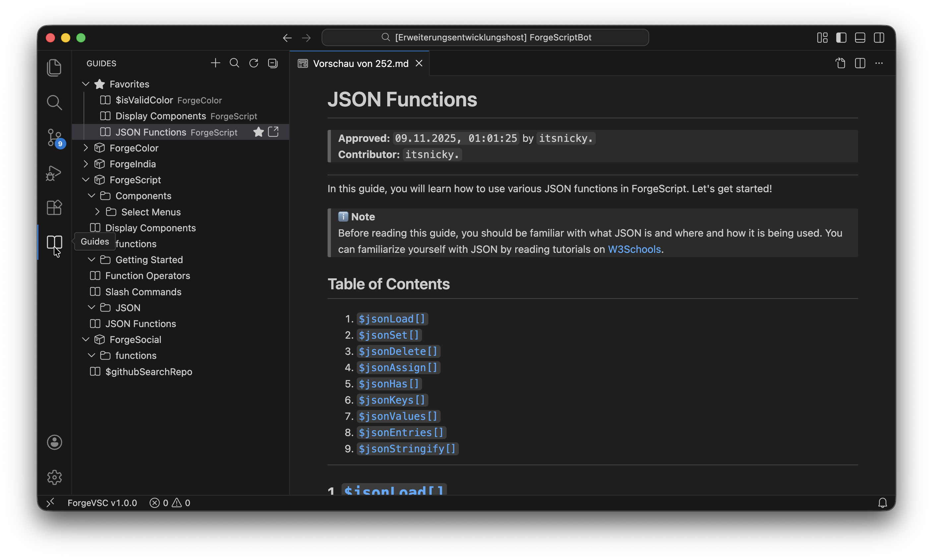Open the Slash Commands guide
The width and height of the screenshot is (933, 560).
coord(143,292)
